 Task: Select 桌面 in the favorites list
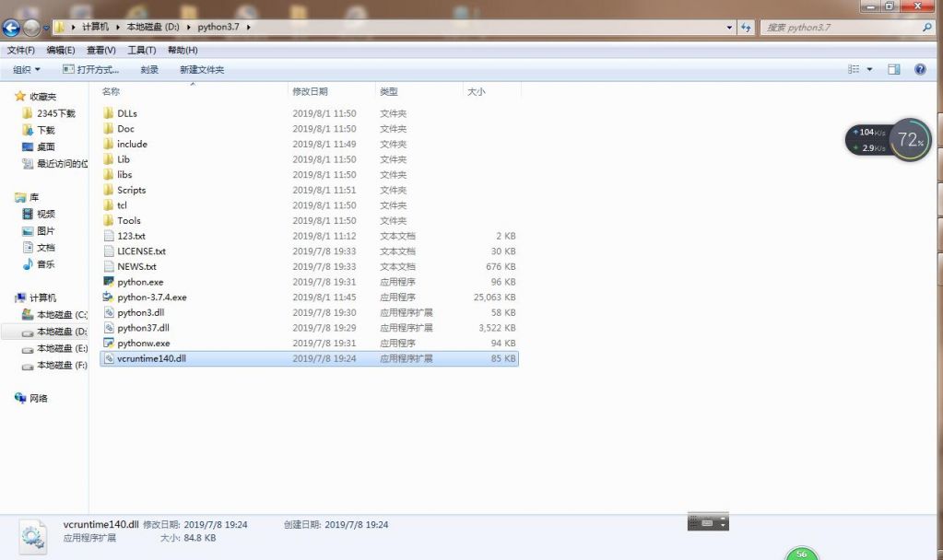[x=45, y=146]
